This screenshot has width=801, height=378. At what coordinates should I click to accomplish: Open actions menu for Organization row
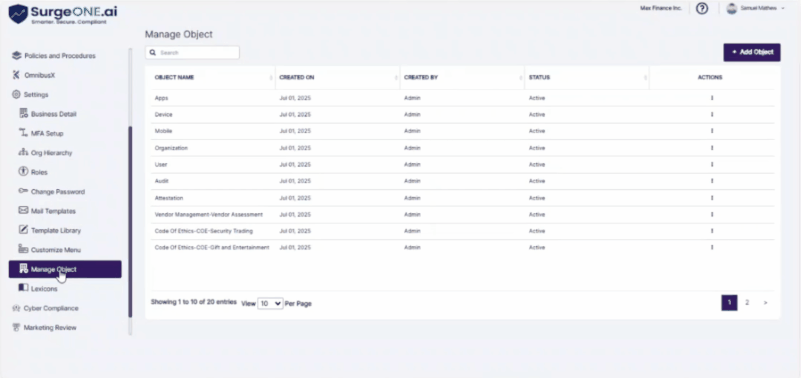pos(712,148)
